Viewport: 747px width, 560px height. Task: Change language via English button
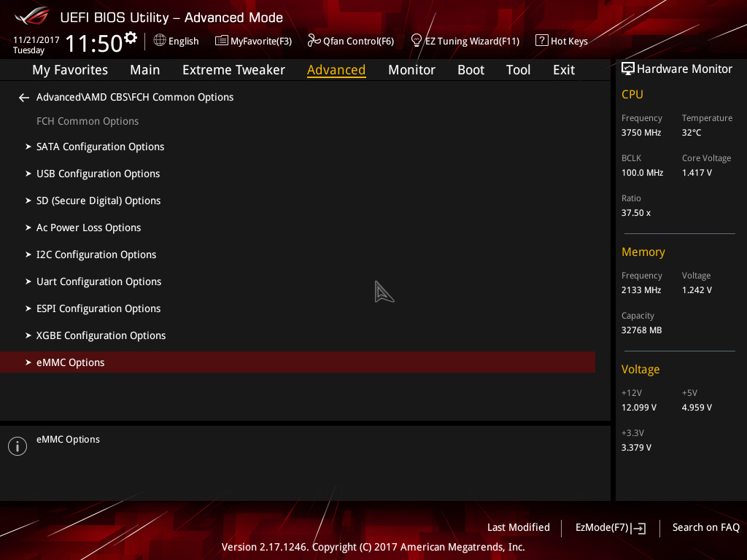point(183,41)
